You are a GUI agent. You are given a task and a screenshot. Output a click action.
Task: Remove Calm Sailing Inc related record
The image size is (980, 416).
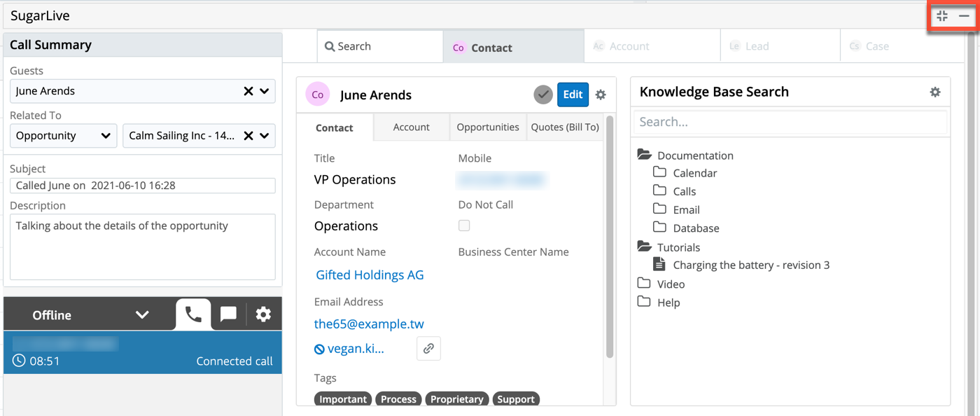(248, 136)
